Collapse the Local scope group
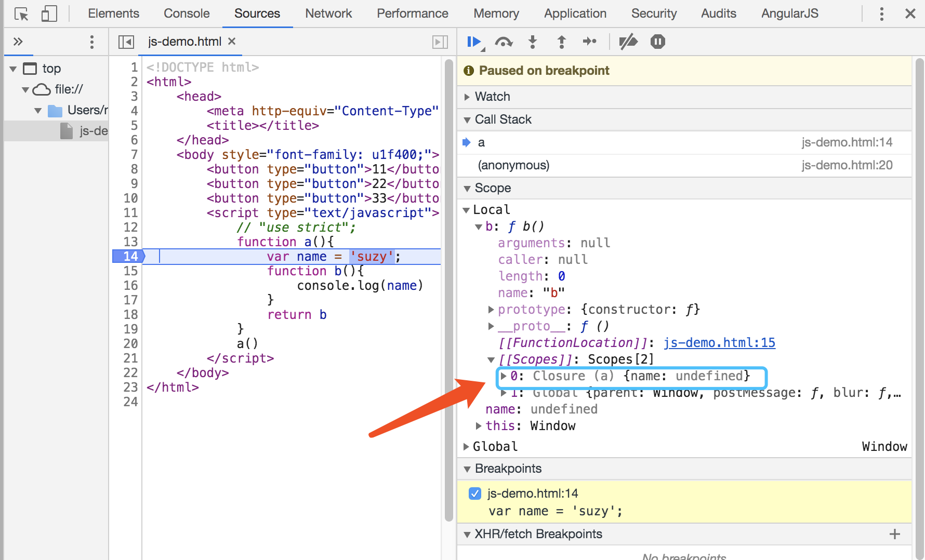The image size is (925, 560). tap(466, 210)
